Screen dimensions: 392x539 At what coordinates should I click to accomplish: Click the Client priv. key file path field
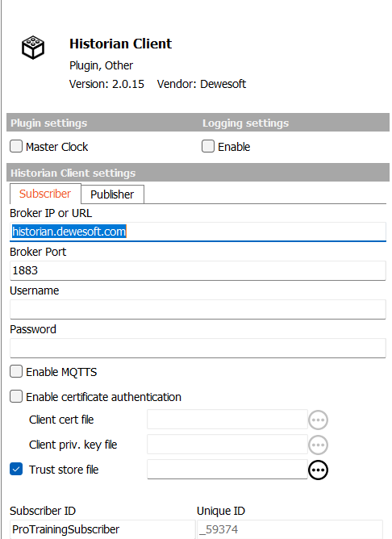[227, 445]
